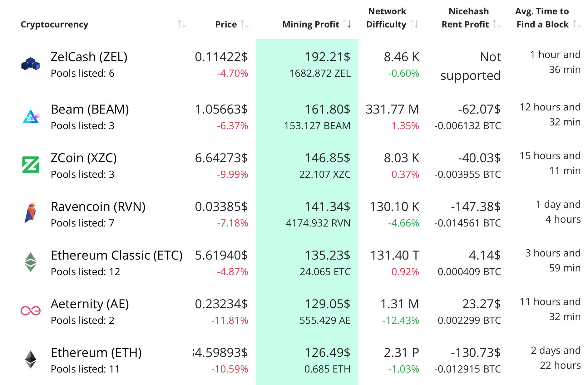Click the ZCoin green logo icon
Screen dimensions: 588x385
[31, 165]
